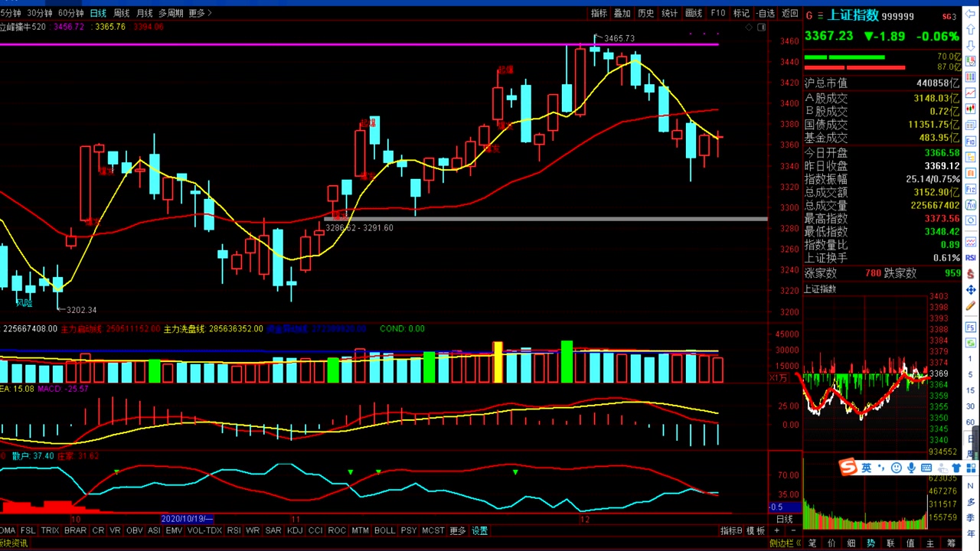Viewport: 980px width, 551px height.
Task: Select the 笔 tab in bottom right
Action: [x=812, y=543]
